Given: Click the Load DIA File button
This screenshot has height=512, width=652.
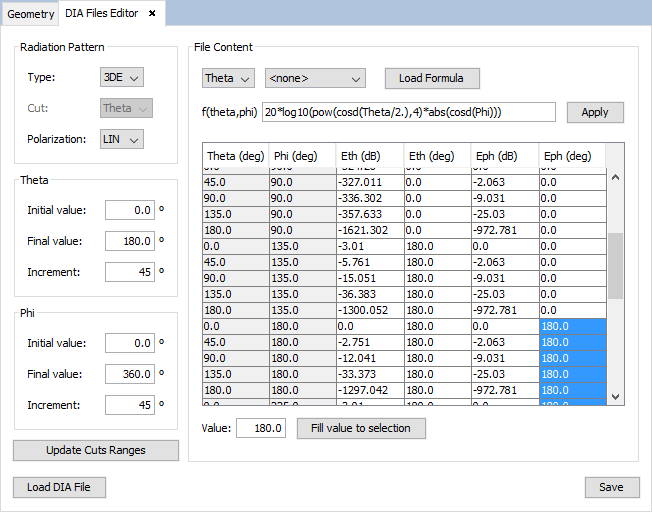Looking at the screenshot, I should (59, 487).
